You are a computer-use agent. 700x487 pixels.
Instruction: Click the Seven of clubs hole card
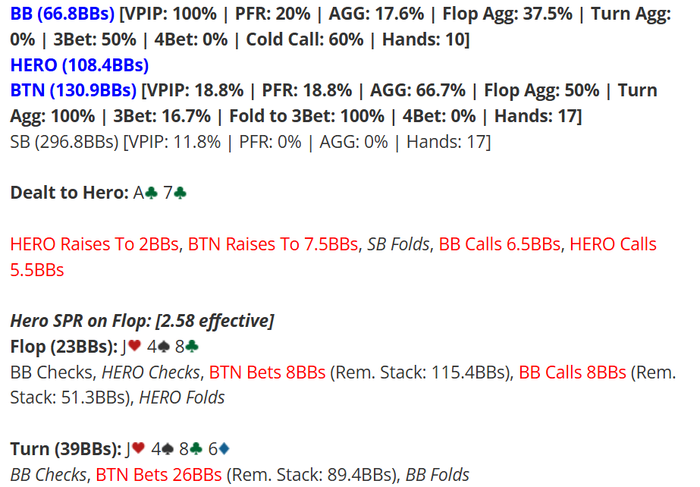point(175,193)
